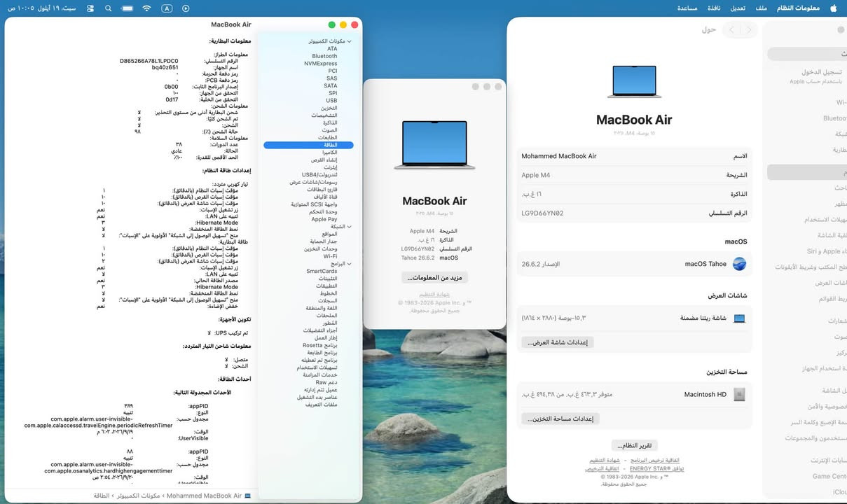Image resolution: width=847 pixels, height=504 pixels.
Task: Select Wi-Fi under the network section
Action: [331, 257]
